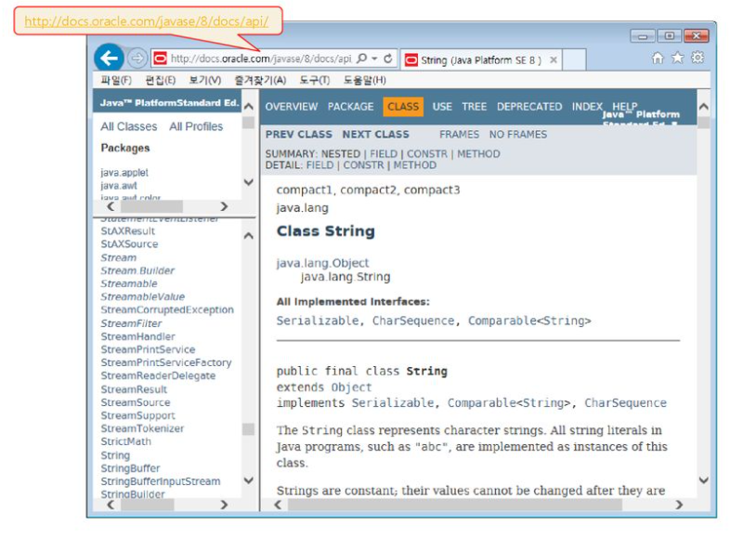Open the 도구(T) menu
Viewport: 756px width, 538px height.
314,80
